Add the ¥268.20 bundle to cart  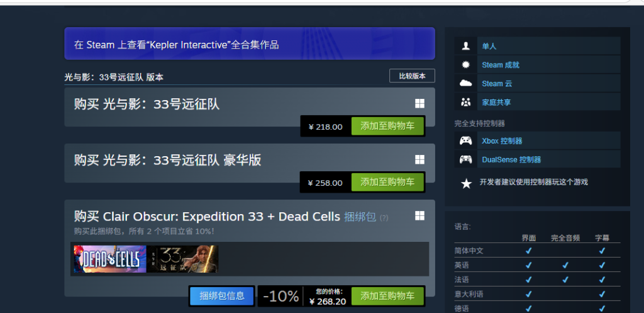387,296
